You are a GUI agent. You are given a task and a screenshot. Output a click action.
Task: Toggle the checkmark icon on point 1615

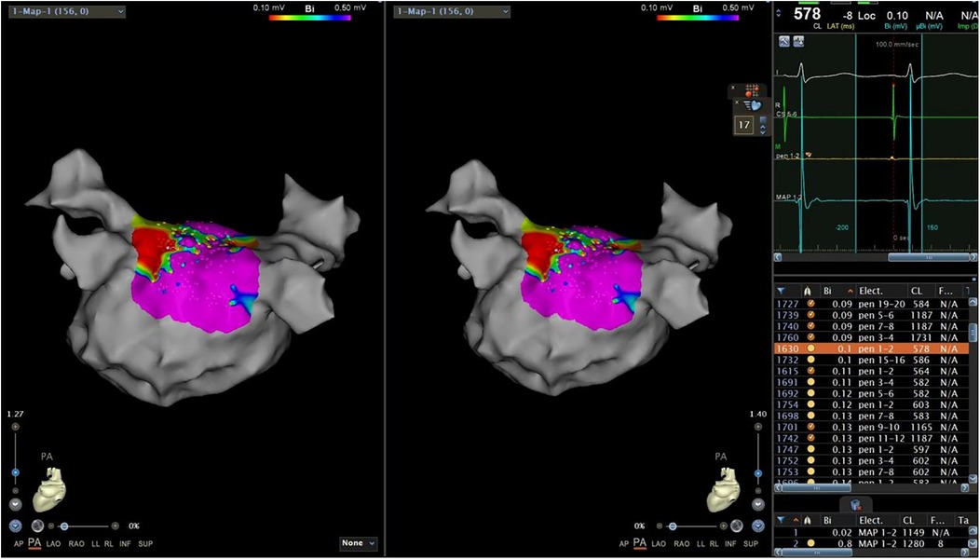tap(810, 371)
